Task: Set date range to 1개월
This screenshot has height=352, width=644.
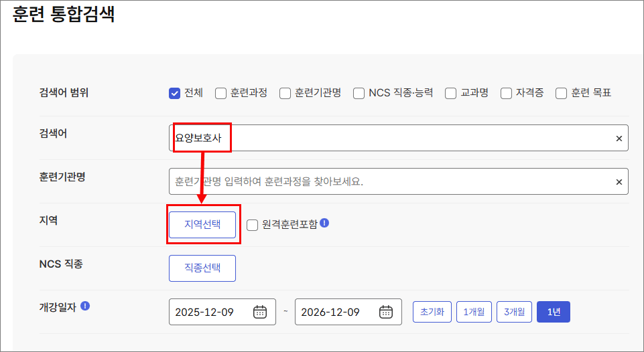Action: 474,312
